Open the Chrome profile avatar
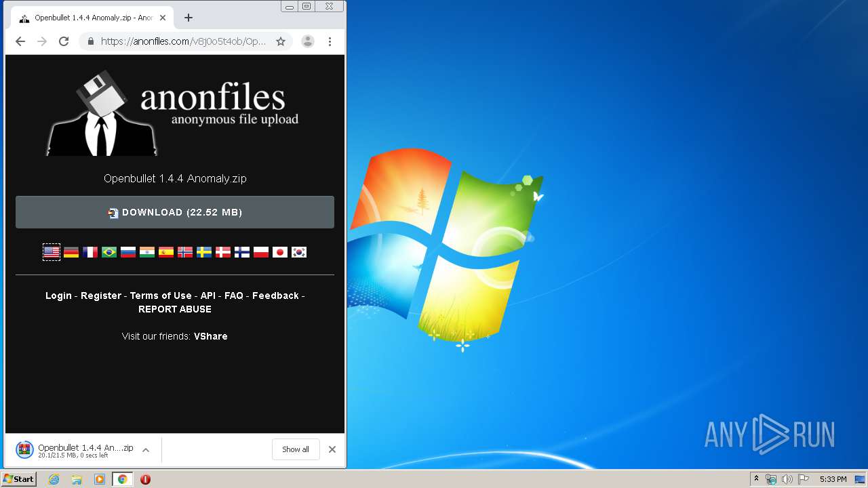This screenshot has width=868, height=488. 308,41
